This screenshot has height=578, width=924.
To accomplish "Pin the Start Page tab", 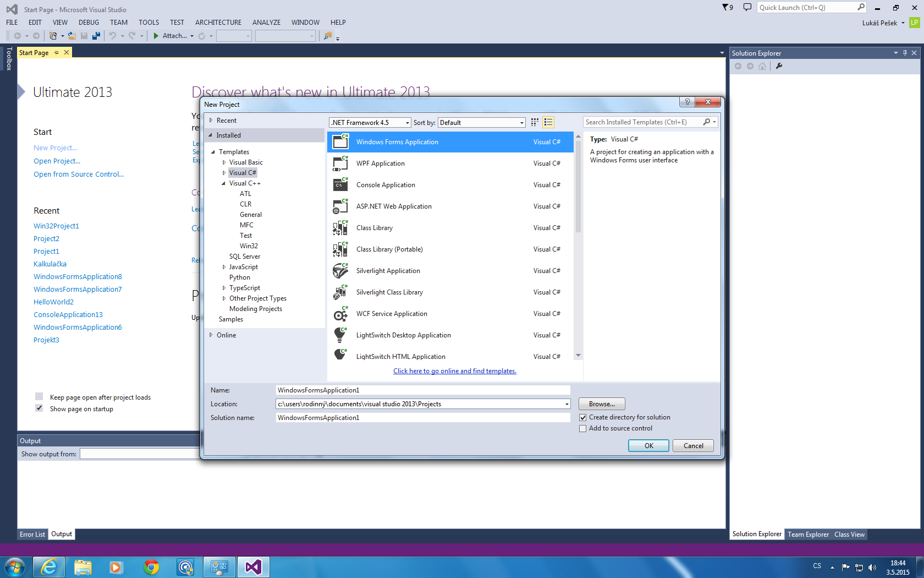I will [56, 53].
